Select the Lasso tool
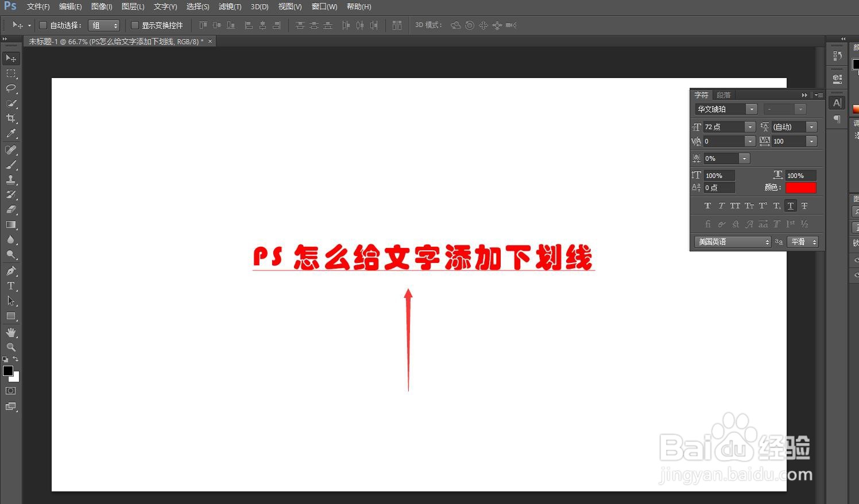 click(10, 88)
